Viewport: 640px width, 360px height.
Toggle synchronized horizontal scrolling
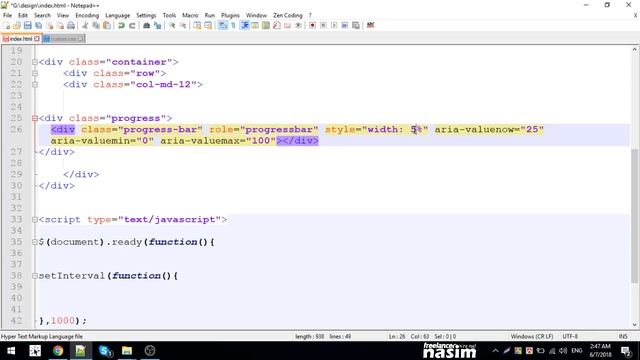pyautogui.click(x=208, y=25)
